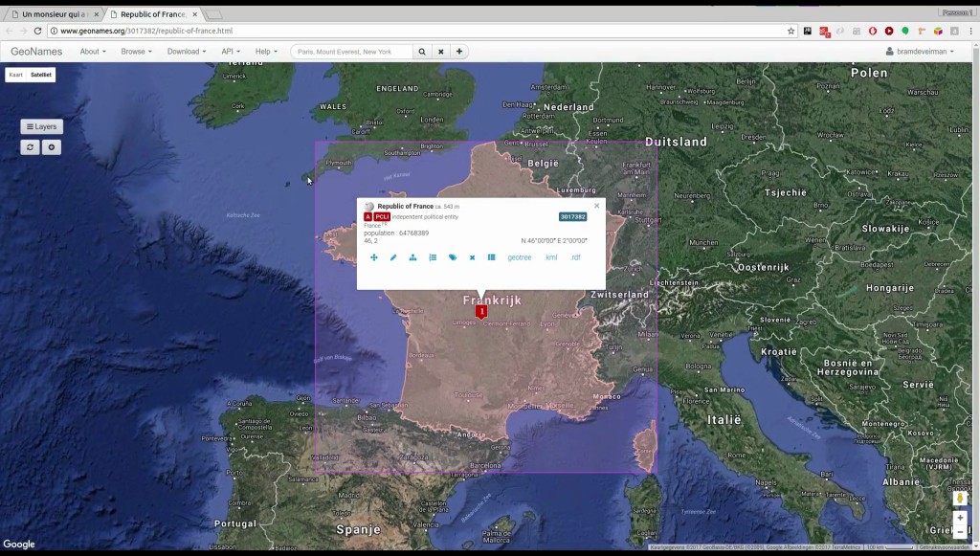This screenshot has width=980, height=556.
Task: Close the Republic of France tab
Action: tap(195, 14)
